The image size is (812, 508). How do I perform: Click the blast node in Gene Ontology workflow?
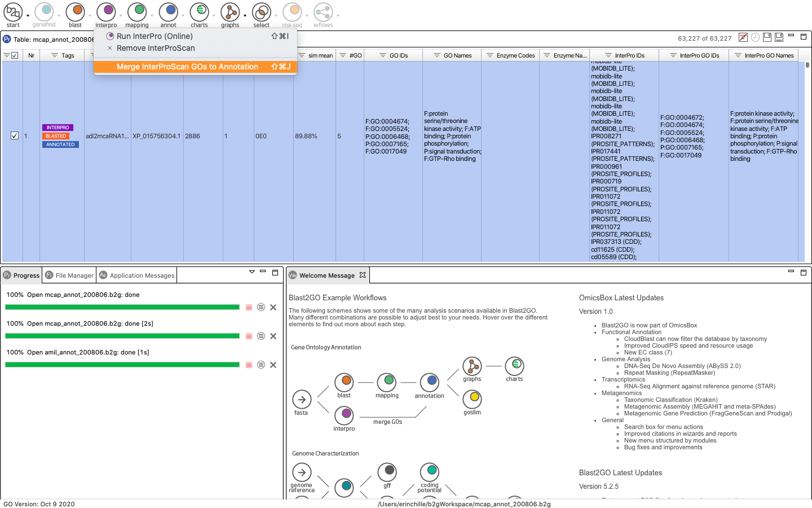click(x=344, y=383)
